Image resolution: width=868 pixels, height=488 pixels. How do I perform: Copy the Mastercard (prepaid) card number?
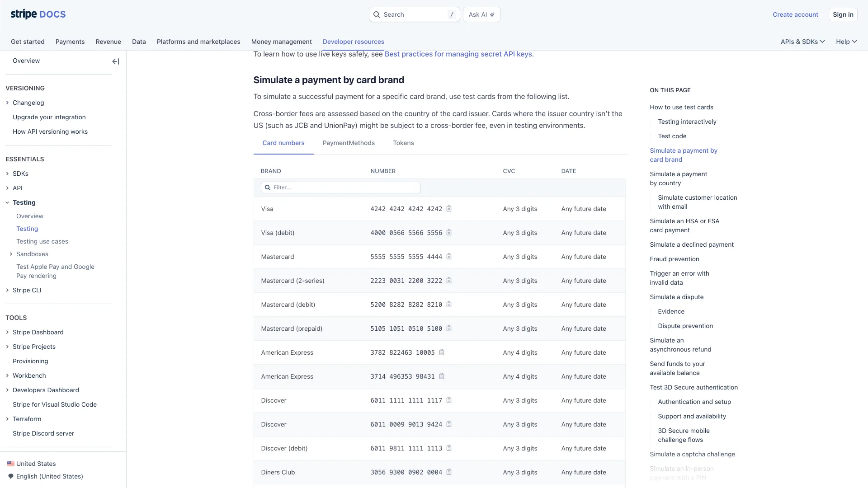click(x=449, y=328)
